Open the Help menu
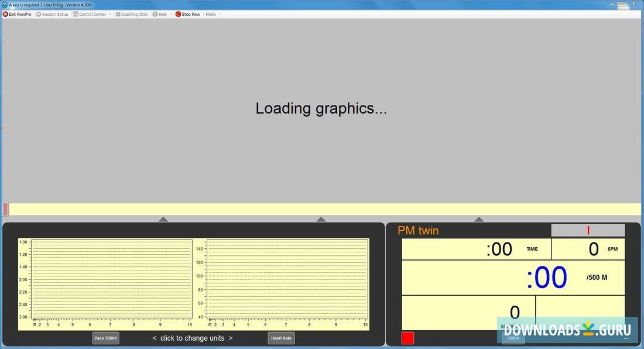The image size is (644, 349). 160,14
